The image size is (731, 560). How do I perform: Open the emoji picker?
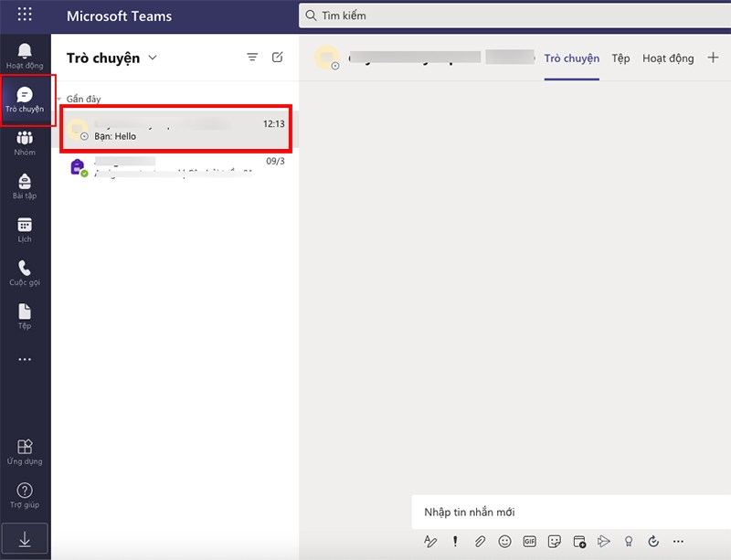[504, 540]
